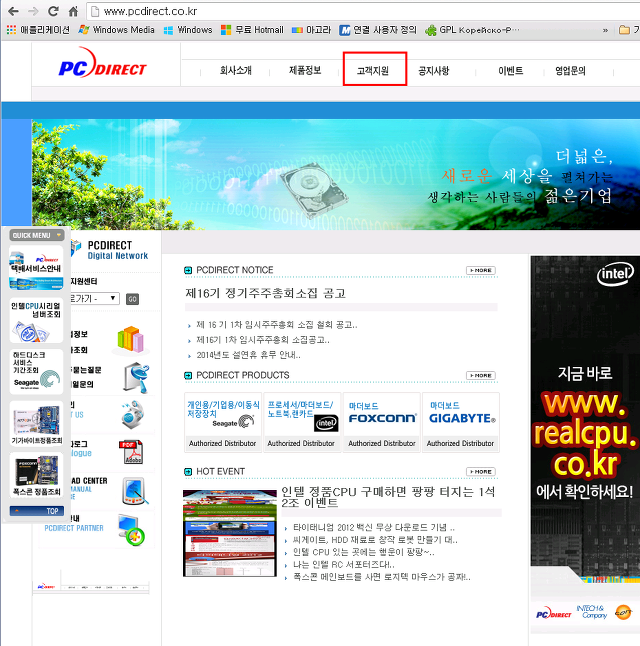Click the PCDIRECT PARTNER monitor icon
Screen dimensions: 640x646
(131, 530)
